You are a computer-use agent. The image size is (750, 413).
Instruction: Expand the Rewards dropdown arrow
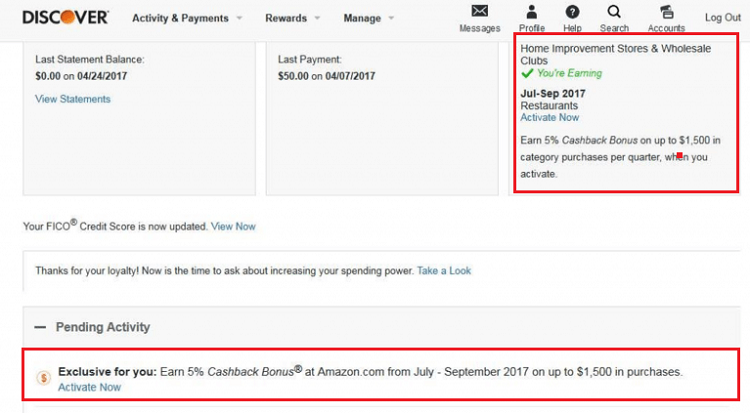pyautogui.click(x=317, y=18)
